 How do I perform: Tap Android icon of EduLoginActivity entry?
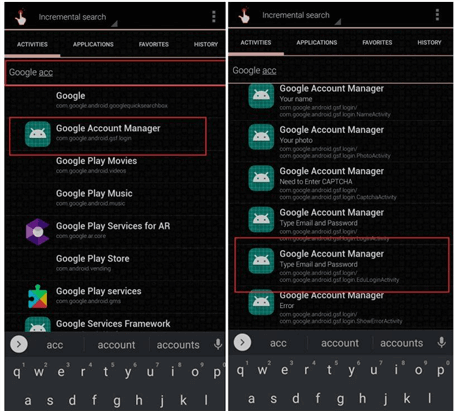[261, 261]
